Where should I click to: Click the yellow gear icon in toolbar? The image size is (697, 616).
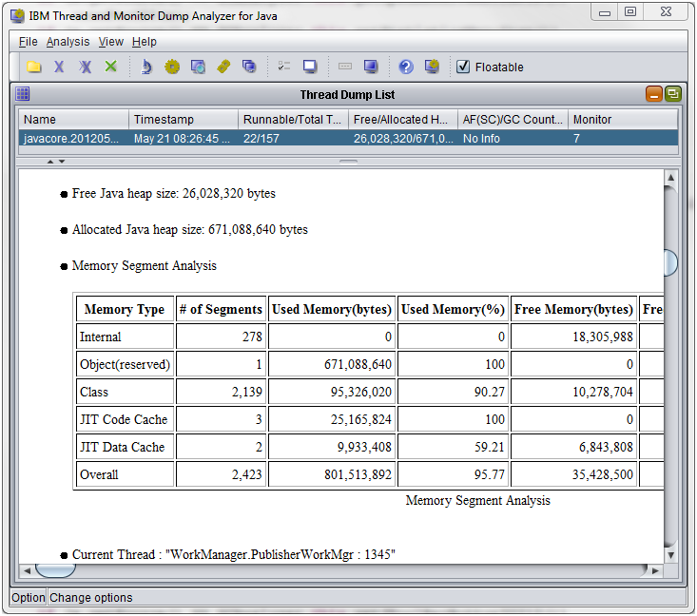click(172, 67)
